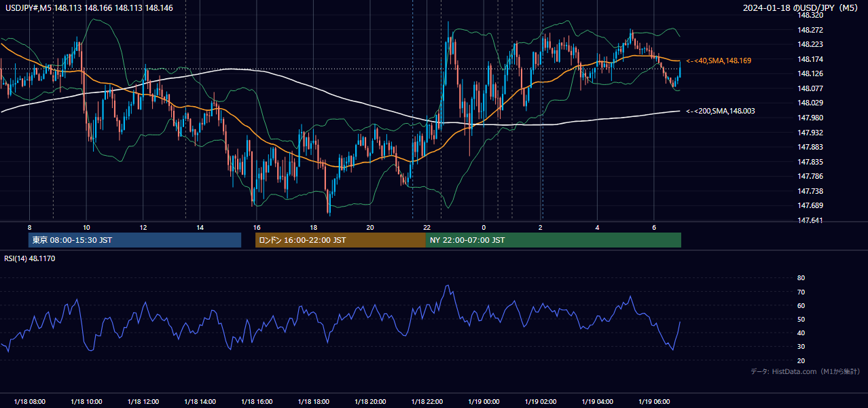The image size is (868, 408).
Task: Click price axis label 147.641
Action: [x=810, y=220]
